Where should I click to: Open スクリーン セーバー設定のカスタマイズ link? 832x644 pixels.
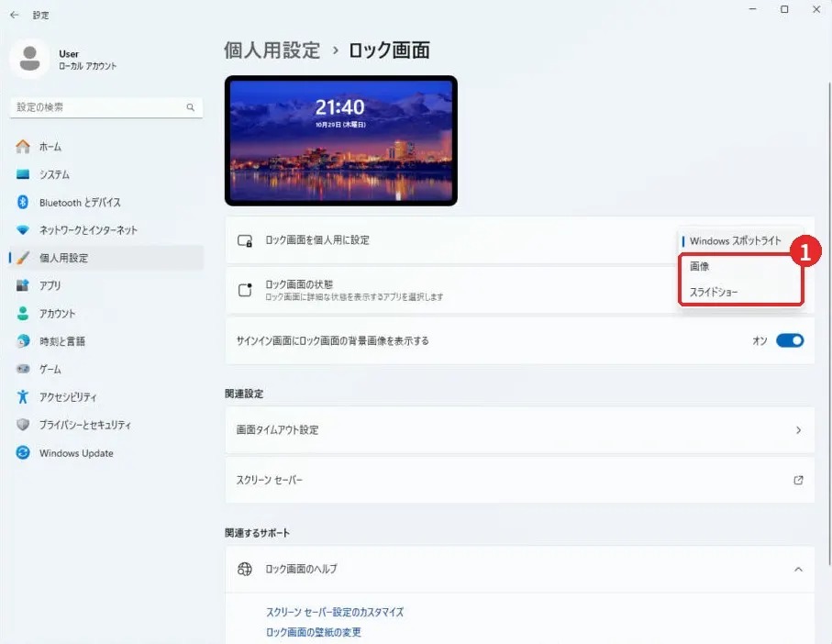(x=335, y=612)
